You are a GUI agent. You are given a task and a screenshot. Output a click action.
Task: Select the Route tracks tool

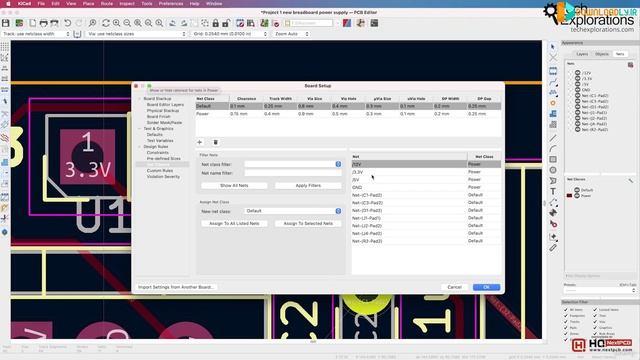point(553,82)
